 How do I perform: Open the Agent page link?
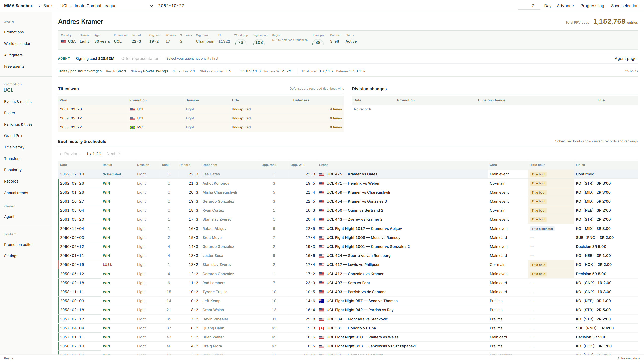coord(625,58)
